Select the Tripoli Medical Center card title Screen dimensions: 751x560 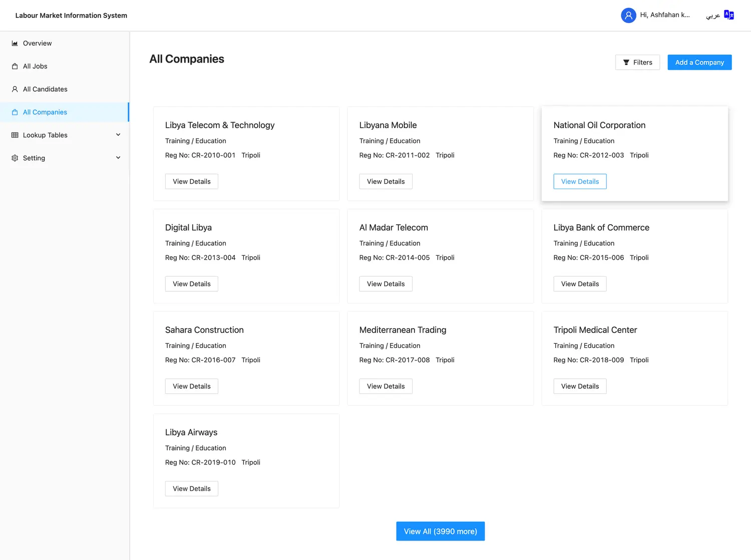pyautogui.click(x=595, y=330)
